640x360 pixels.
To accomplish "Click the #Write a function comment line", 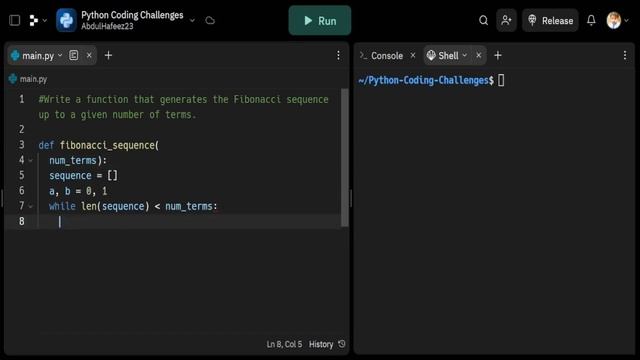I will (x=183, y=107).
